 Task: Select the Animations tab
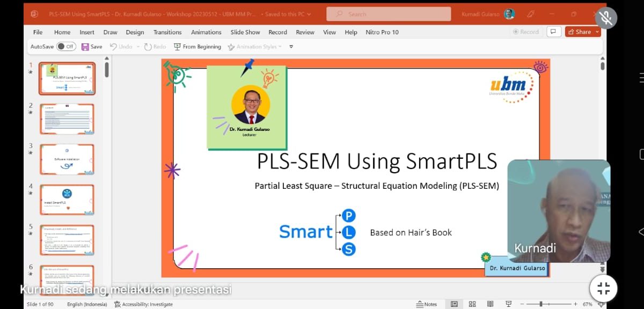pyautogui.click(x=206, y=32)
